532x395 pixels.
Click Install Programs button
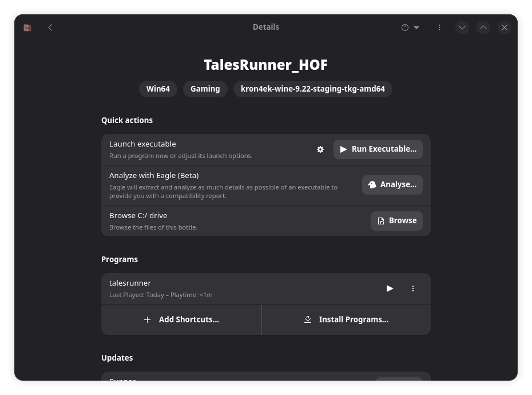[346, 319]
